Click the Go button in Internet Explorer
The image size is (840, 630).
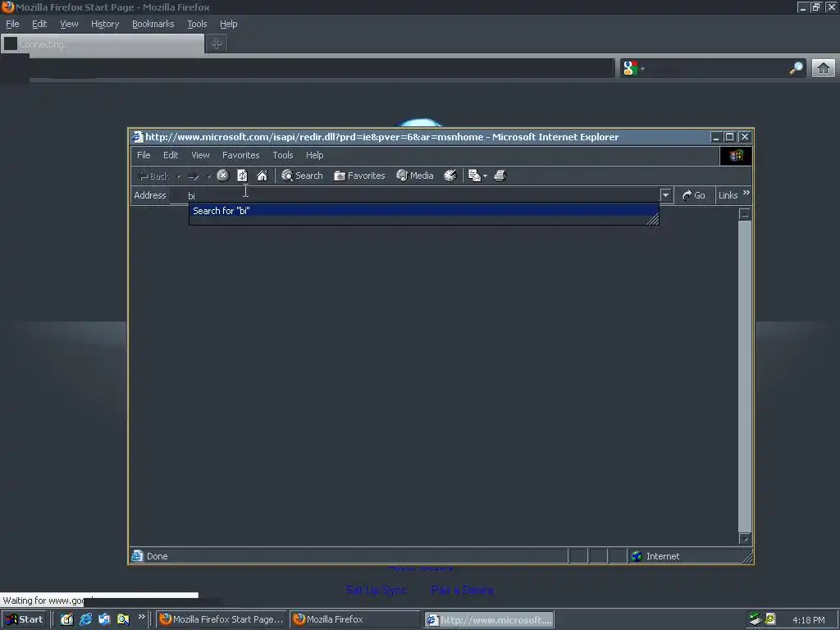coord(694,195)
